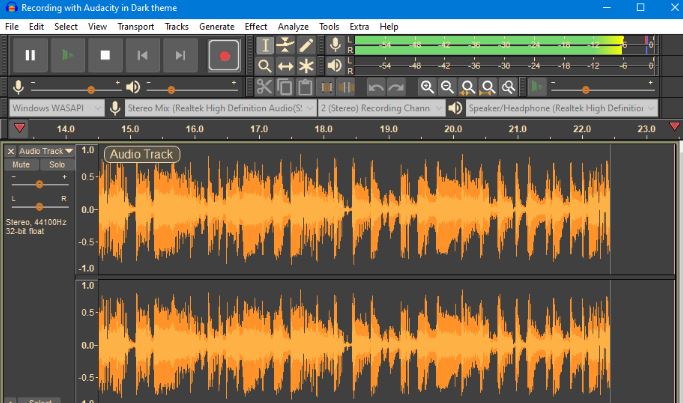Select the Time Shift tool
683x403 pixels.
point(285,66)
